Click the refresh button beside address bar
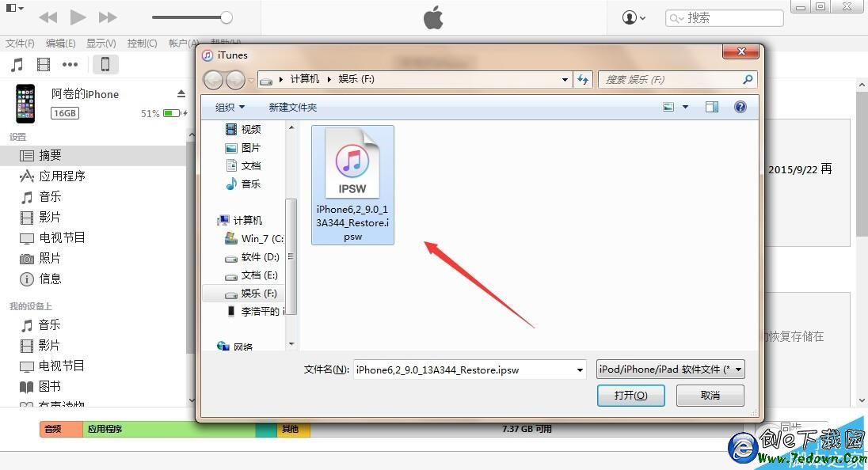This screenshot has width=868, height=470. (583, 80)
